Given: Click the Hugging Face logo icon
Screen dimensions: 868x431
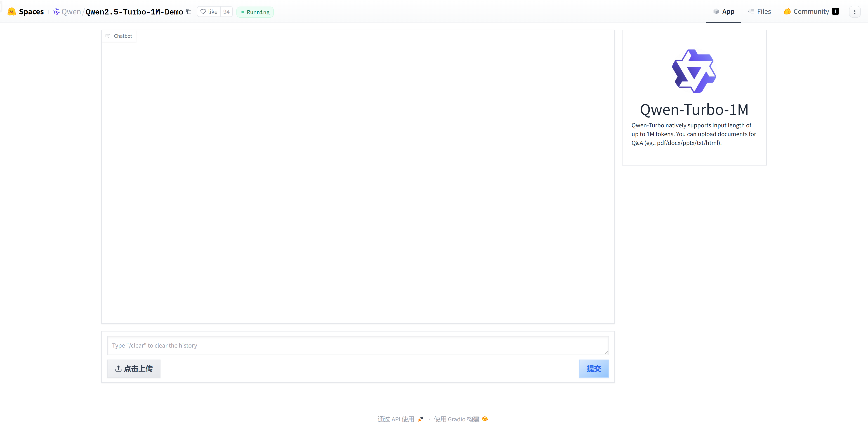Looking at the screenshot, I should click(x=12, y=12).
